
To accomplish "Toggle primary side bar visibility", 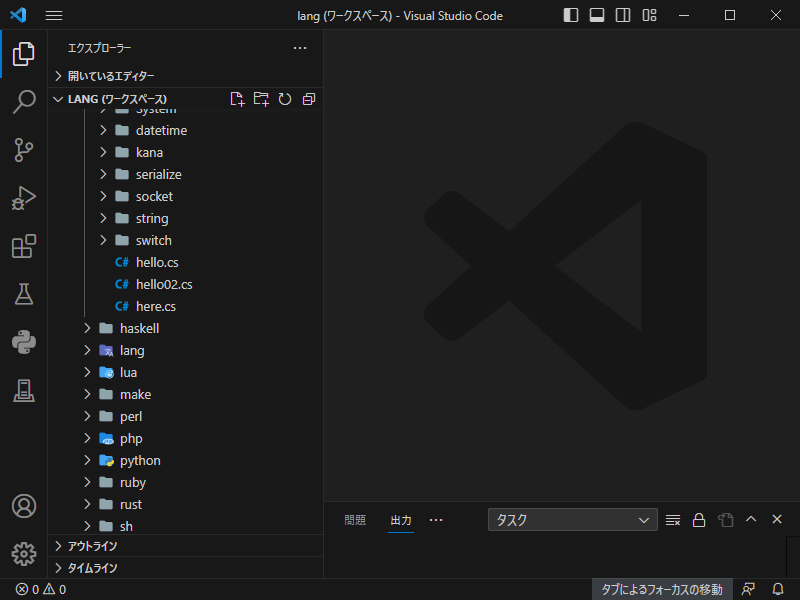I will pyautogui.click(x=570, y=15).
